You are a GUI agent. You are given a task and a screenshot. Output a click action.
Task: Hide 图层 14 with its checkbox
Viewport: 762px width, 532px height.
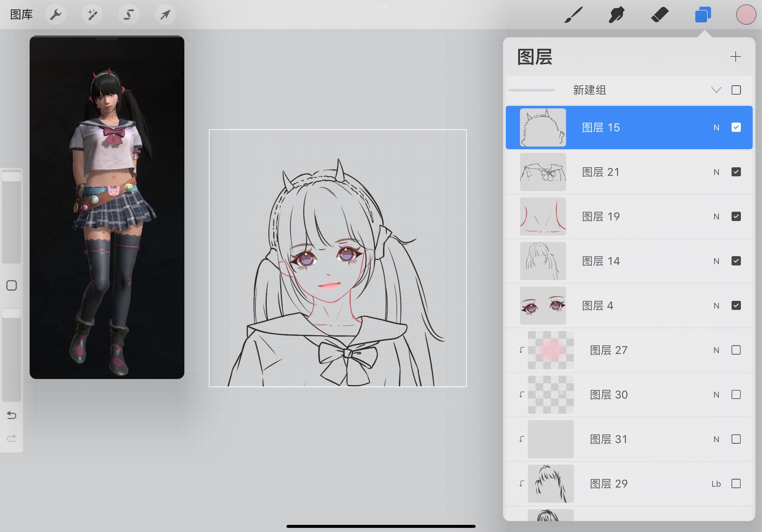[736, 261]
